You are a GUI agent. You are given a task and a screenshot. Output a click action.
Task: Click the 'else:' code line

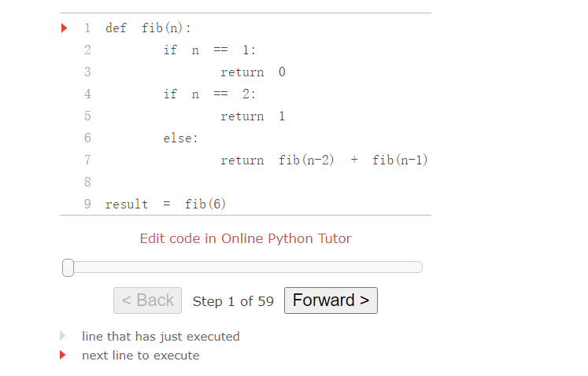point(180,138)
